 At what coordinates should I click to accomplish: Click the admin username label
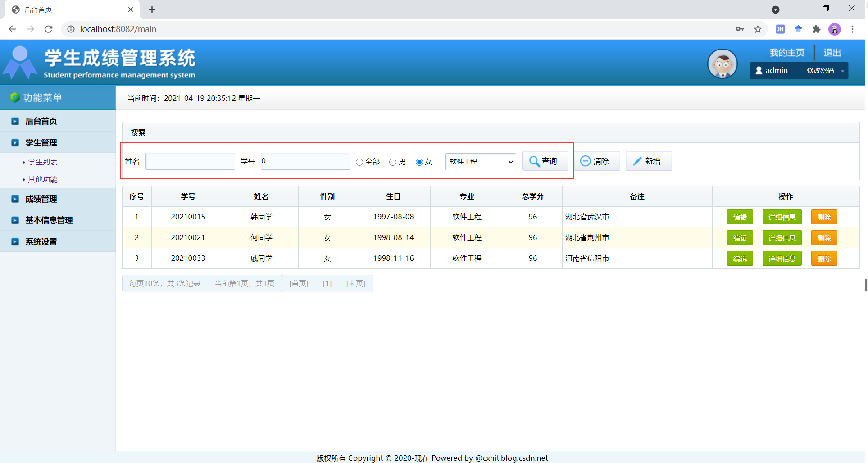click(x=777, y=70)
